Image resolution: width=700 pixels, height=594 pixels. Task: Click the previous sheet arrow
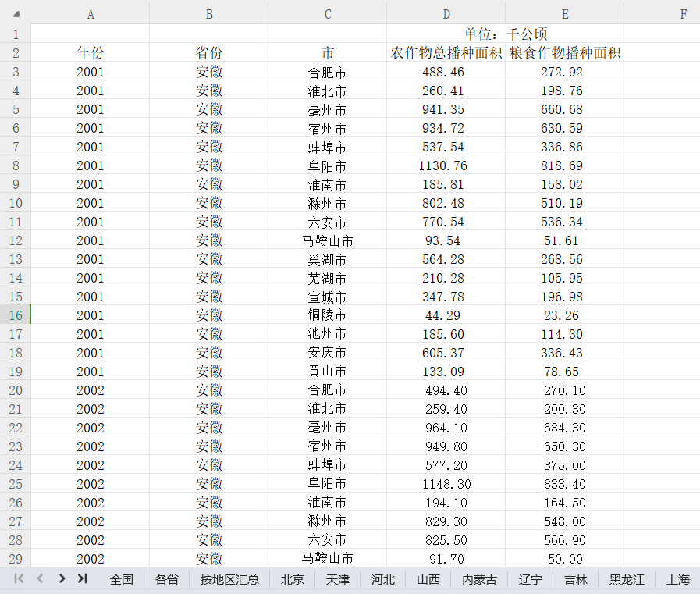[x=40, y=578]
